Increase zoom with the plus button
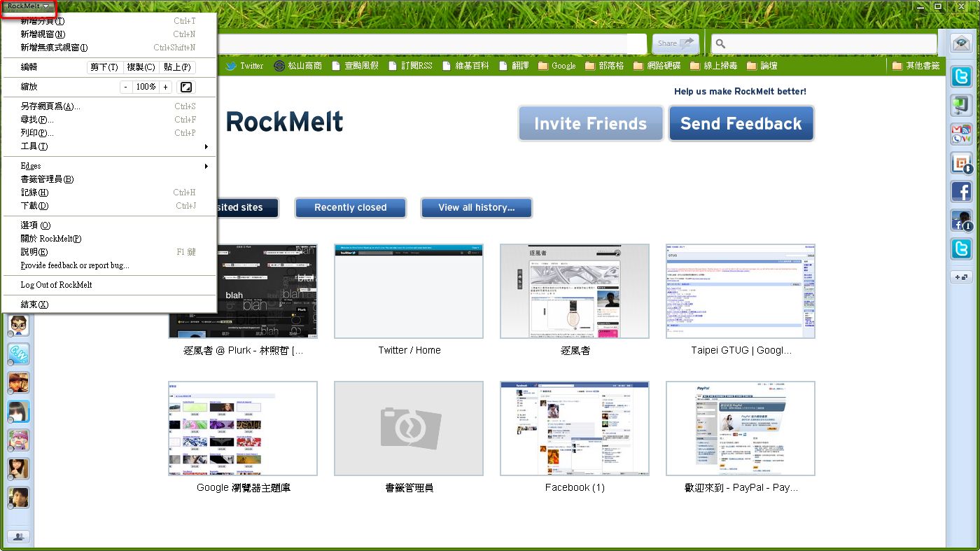Viewport: 980px width, 551px height. [165, 87]
